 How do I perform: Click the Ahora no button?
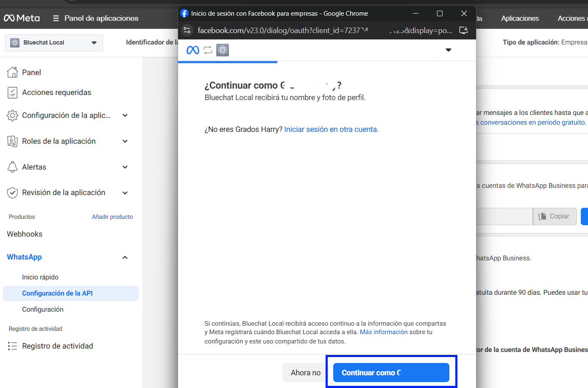pyautogui.click(x=305, y=373)
